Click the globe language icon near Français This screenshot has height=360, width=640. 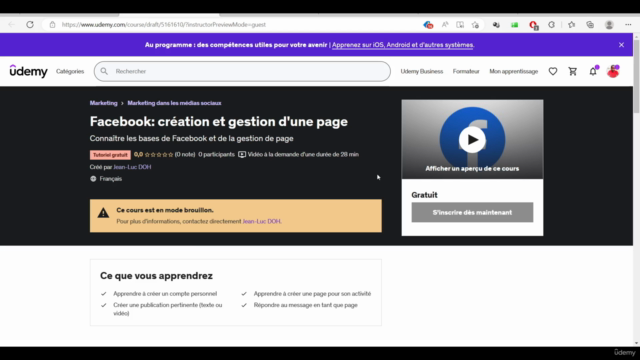coord(93,179)
